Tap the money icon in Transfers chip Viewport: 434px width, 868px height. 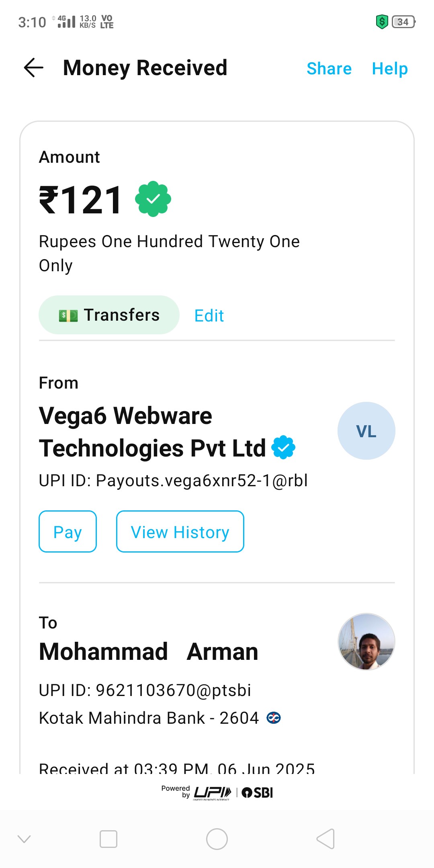[x=68, y=316]
